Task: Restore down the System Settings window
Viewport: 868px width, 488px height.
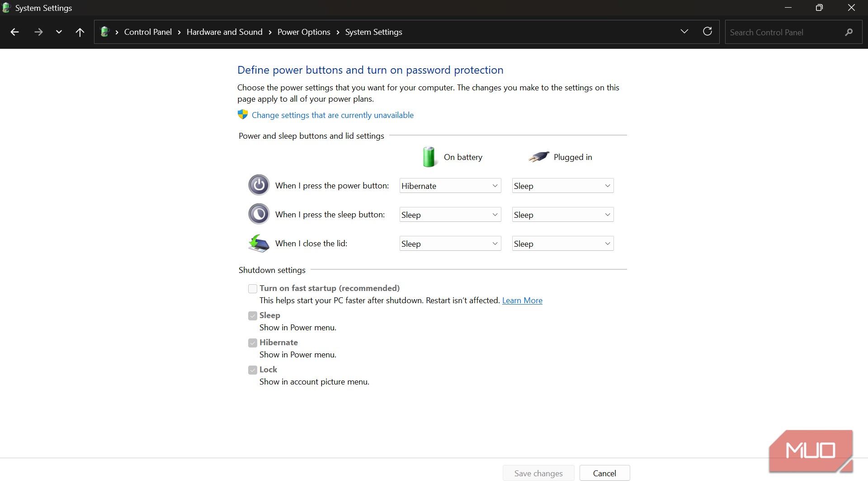Action: tap(819, 8)
